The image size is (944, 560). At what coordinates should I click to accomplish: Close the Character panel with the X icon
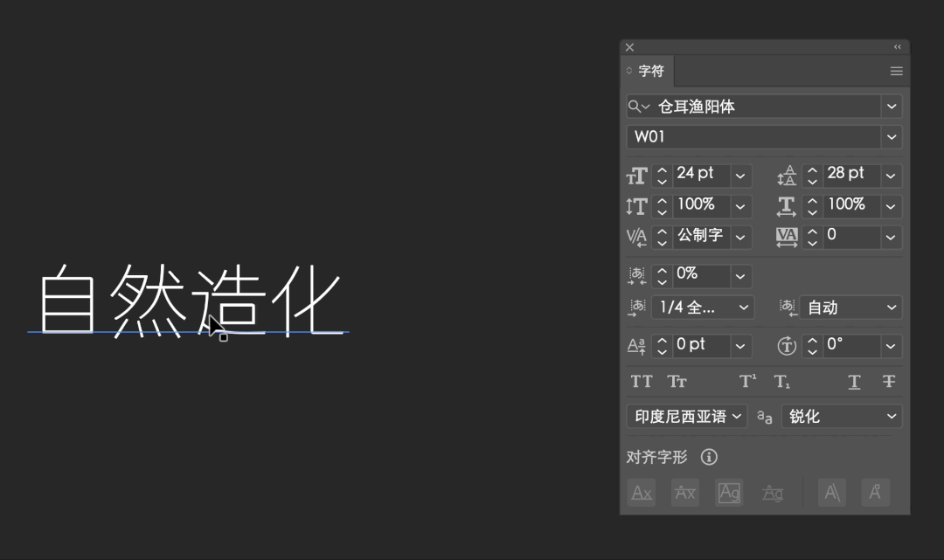(629, 47)
